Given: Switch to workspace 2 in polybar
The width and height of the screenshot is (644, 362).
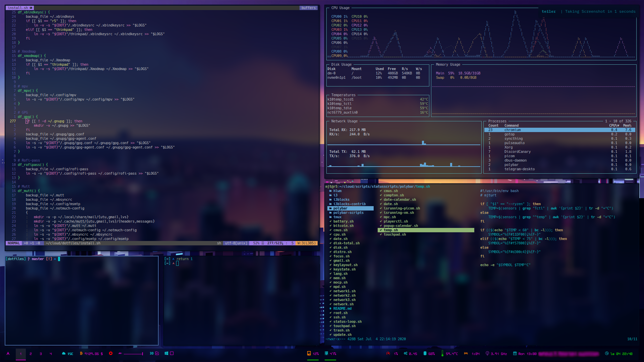Looking at the screenshot, I should [x=31, y=354].
